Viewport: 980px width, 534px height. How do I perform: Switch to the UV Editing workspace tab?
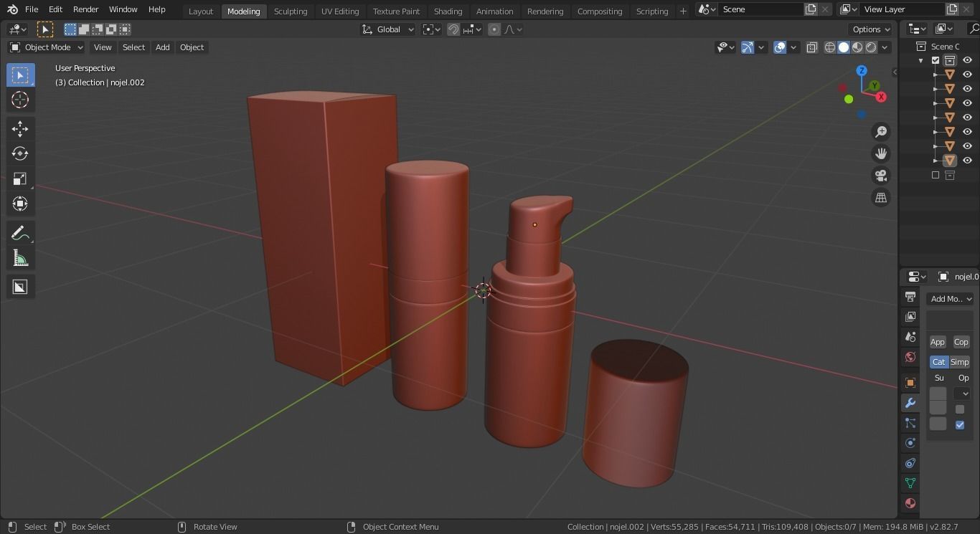tap(340, 11)
